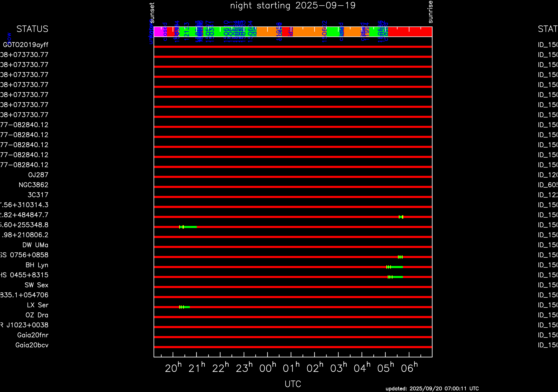Click the sunrise label at top right

pos(430,12)
